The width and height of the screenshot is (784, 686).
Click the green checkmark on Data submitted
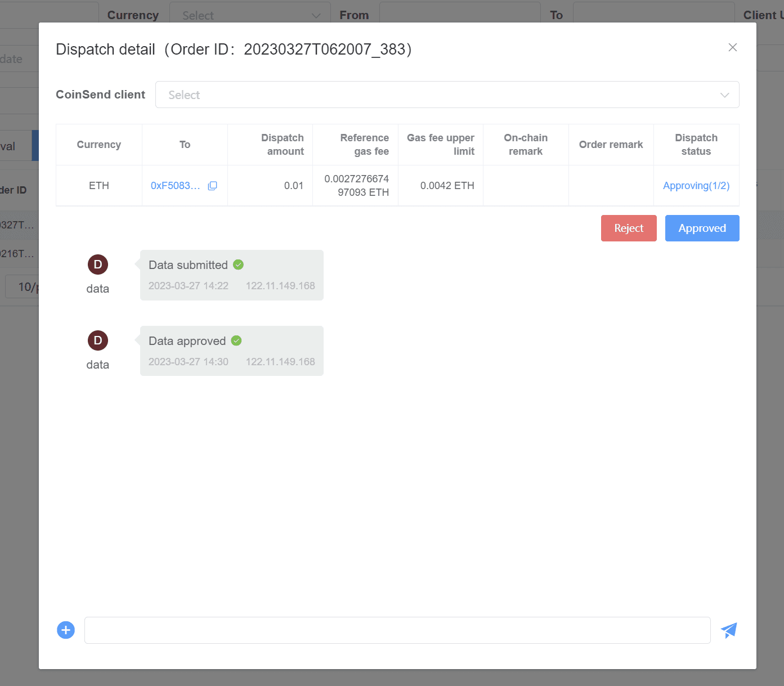click(238, 264)
